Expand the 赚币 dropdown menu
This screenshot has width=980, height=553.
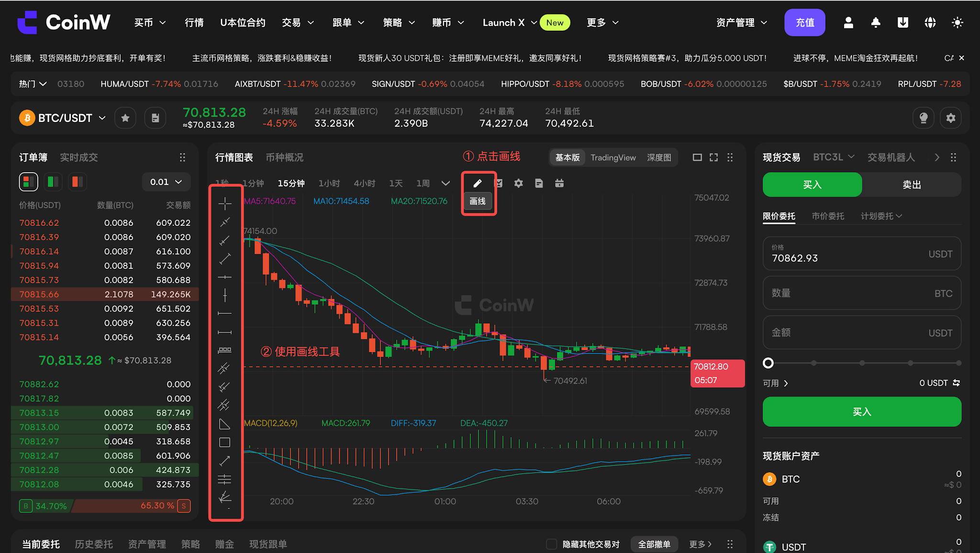[x=448, y=22]
